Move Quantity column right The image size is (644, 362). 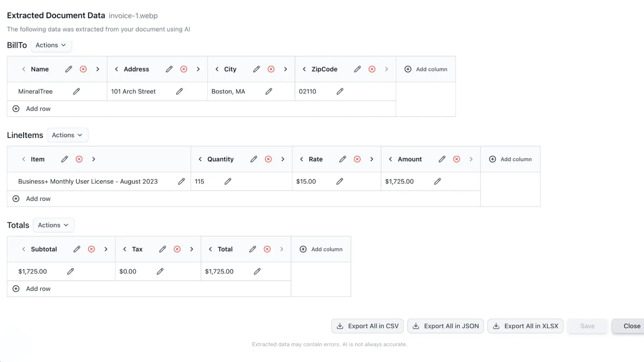pos(283,159)
